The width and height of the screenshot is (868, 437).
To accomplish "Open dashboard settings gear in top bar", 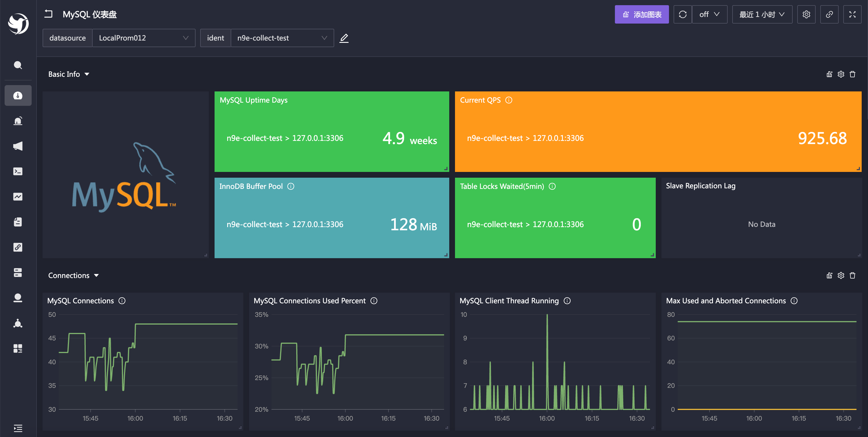I will [806, 14].
